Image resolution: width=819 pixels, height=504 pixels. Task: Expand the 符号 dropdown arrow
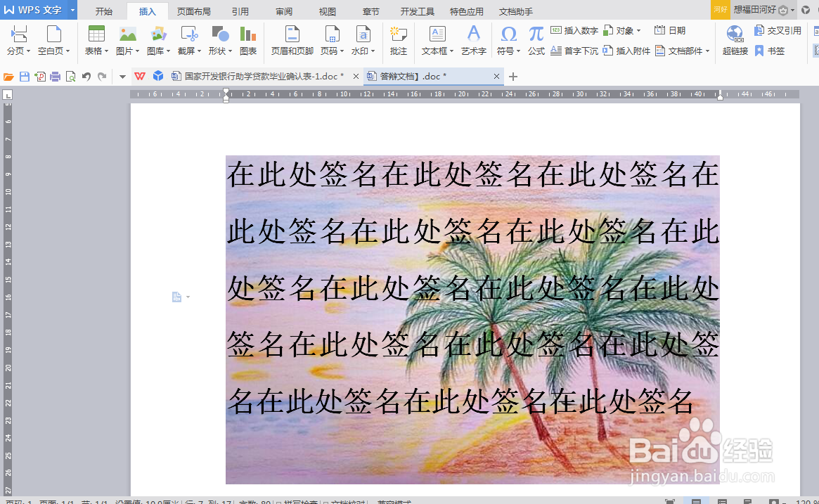point(518,51)
